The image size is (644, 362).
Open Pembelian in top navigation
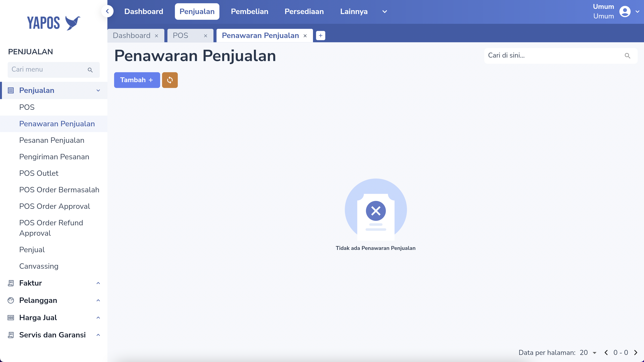coord(250,12)
